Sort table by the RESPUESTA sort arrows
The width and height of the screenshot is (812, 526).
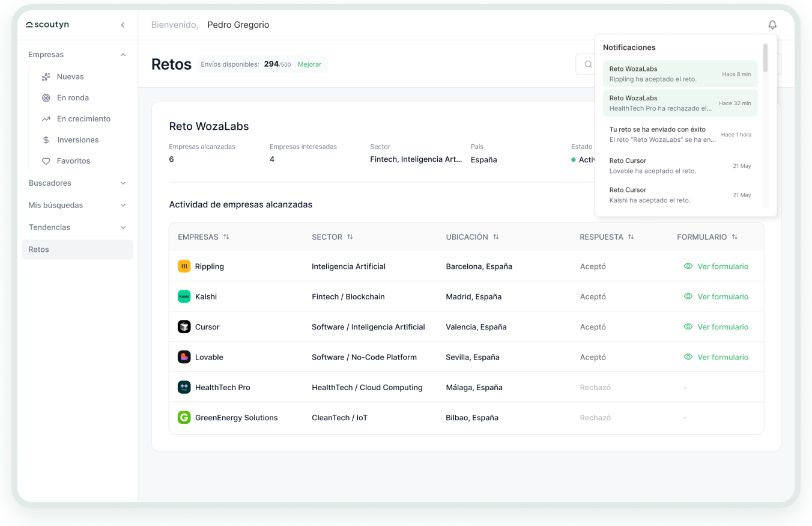pyautogui.click(x=631, y=237)
